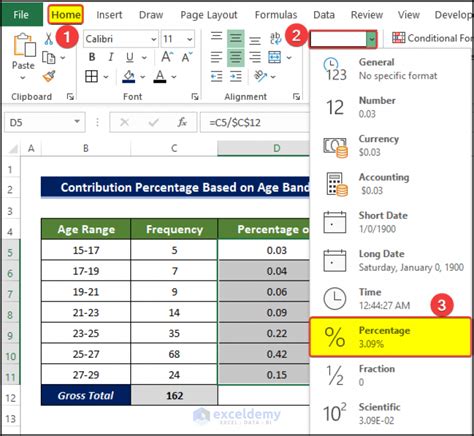
Task: Click the formula bar Enter checkmark
Action: [153, 123]
